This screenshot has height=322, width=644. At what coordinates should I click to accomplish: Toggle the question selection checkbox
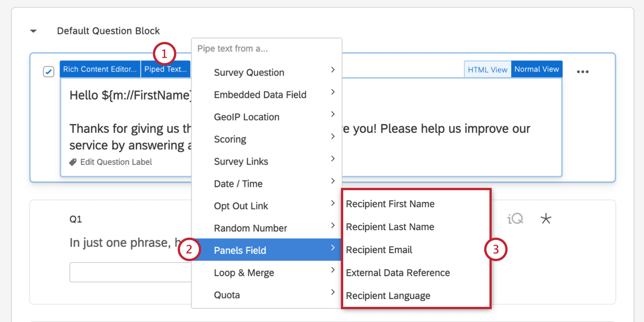[48, 72]
